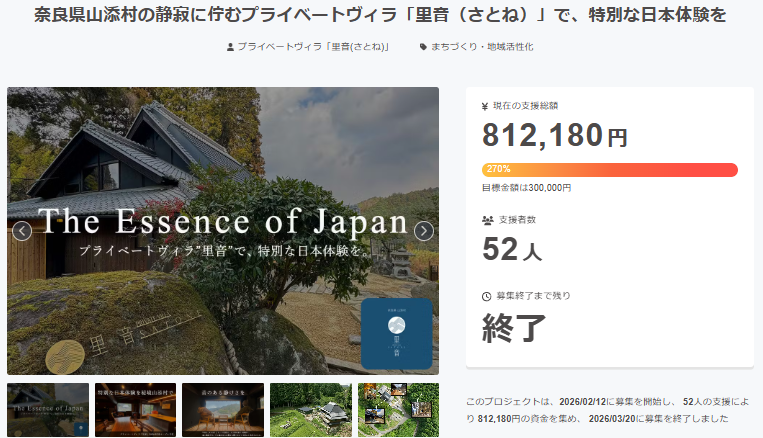
Task: Click the blue moon badge on main image
Action: point(396,334)
